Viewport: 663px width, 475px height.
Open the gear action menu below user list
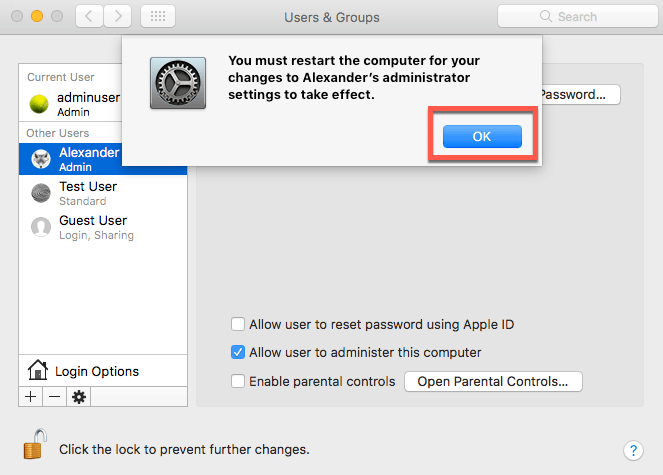pyautogui.click(x=79, y=397)
